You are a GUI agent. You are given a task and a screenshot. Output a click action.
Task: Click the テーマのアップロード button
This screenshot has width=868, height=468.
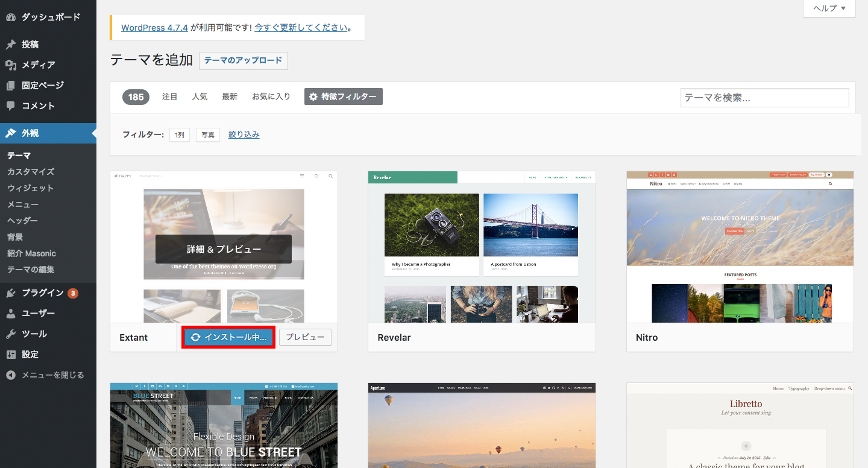(x=243, y=60)
